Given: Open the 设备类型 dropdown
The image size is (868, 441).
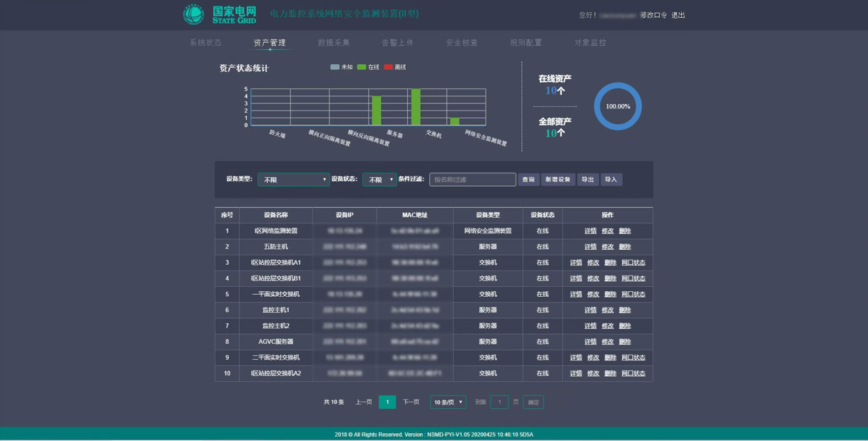Looking at the screenshot, I should point(293,180).
